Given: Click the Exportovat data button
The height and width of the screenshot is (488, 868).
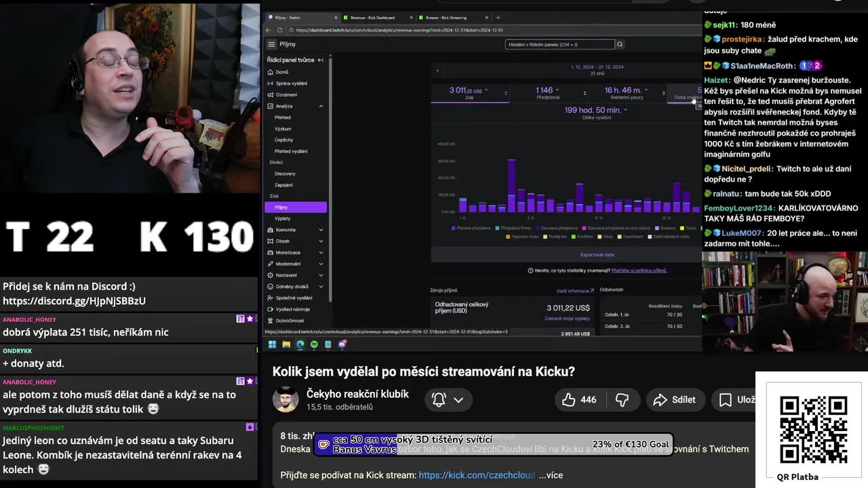Looking at the screenshot, I should [597, 255].
